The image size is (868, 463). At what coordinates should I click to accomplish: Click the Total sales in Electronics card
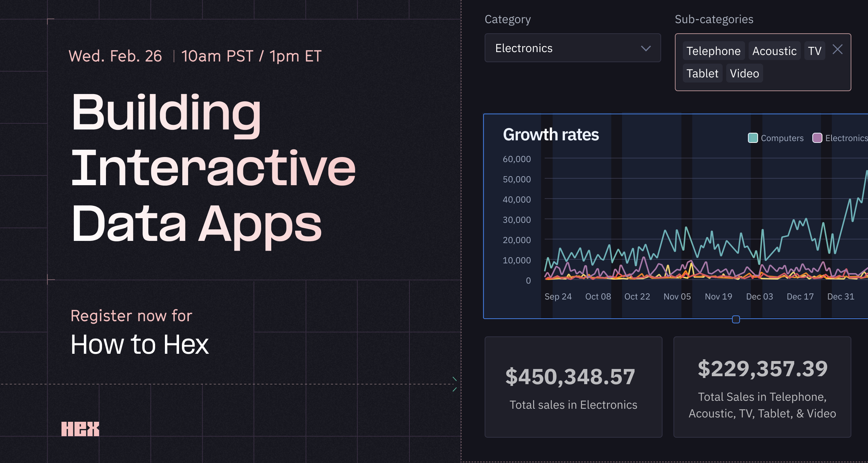[573, 387]
